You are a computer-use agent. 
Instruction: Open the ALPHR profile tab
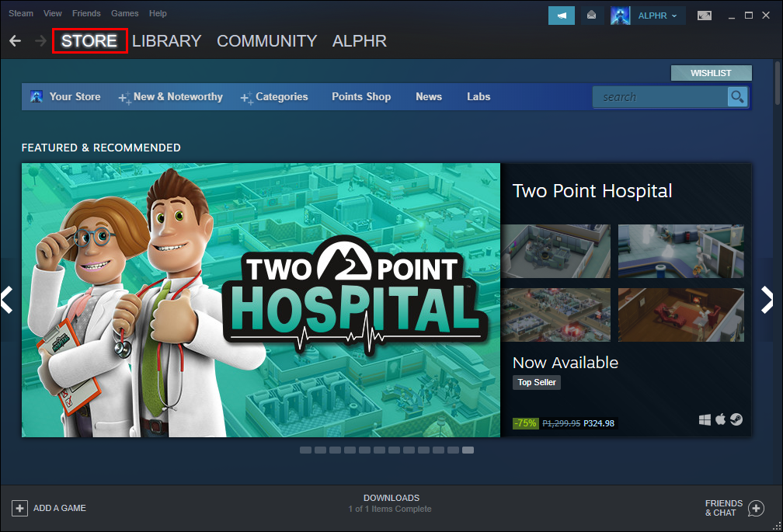pyautogui.click(x=360, y=41)
